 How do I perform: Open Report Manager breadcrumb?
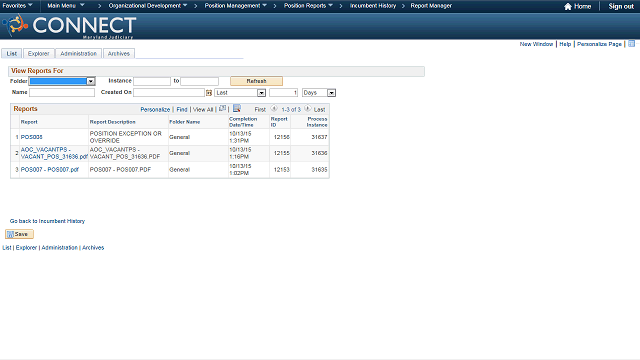click(x=431, y=6)
